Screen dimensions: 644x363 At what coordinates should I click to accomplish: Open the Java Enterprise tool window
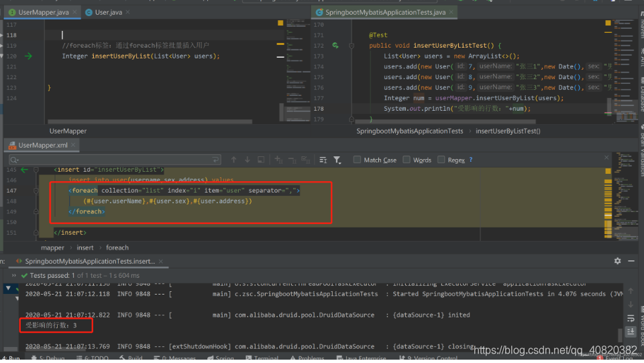[362, 358]
